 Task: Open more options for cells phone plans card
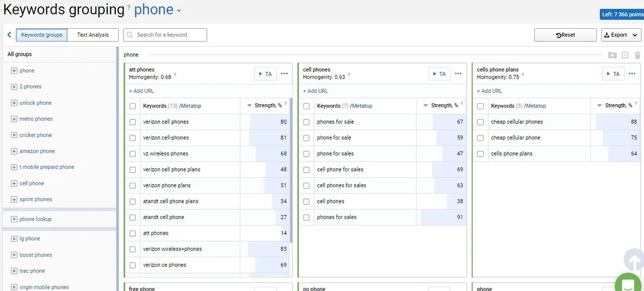click(632, 74)
